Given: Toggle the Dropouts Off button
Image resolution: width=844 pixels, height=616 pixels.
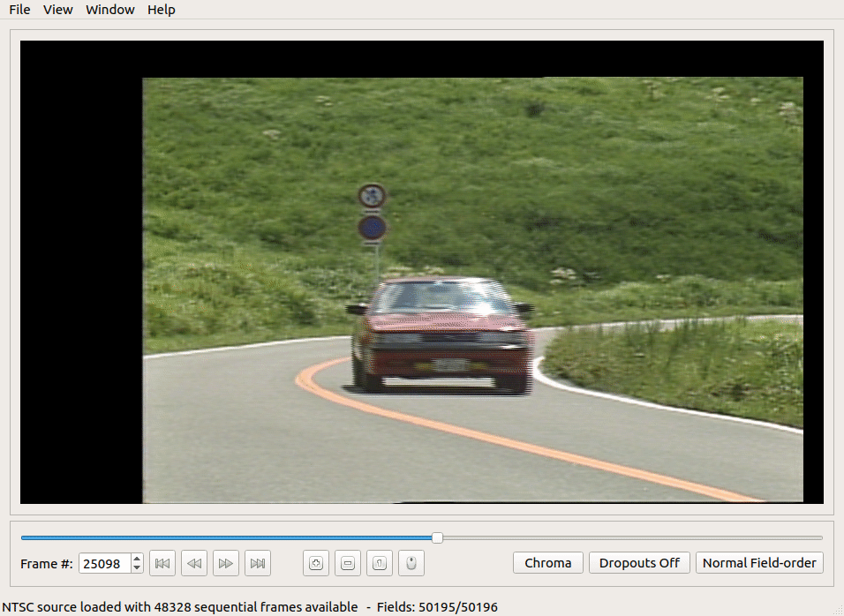Looking at the screenshot, I should (639, 563).
